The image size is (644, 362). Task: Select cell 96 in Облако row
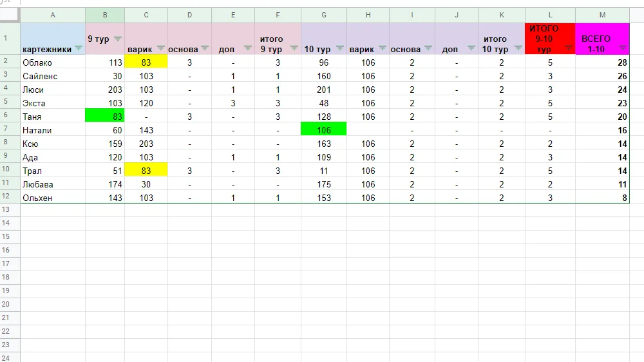324,62
